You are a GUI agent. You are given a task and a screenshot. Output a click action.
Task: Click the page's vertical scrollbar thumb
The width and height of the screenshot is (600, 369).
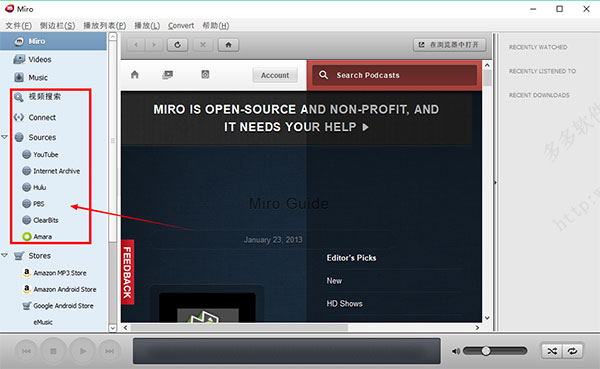pyautogui.click(x=487, y=78)
